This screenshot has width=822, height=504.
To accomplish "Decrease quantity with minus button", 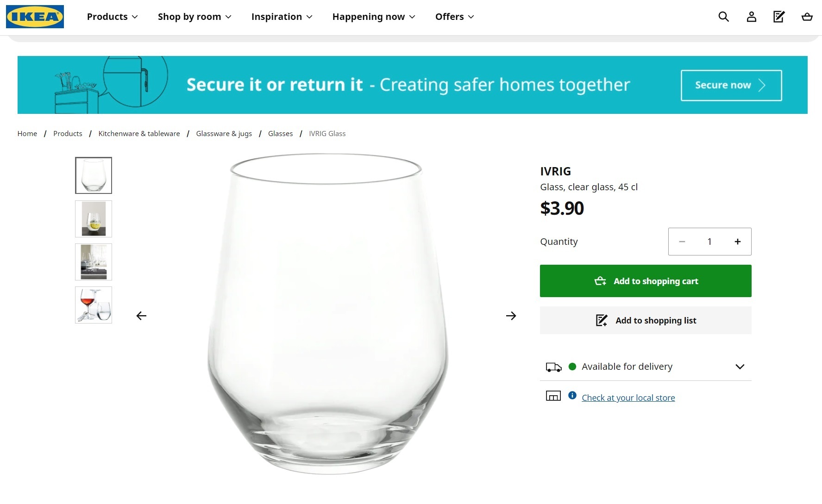I will (682, 242).
